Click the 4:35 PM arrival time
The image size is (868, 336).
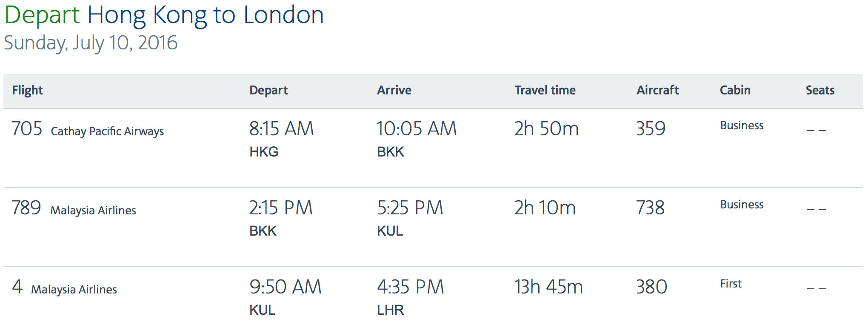pyautogui.click(x=411, y=287)
